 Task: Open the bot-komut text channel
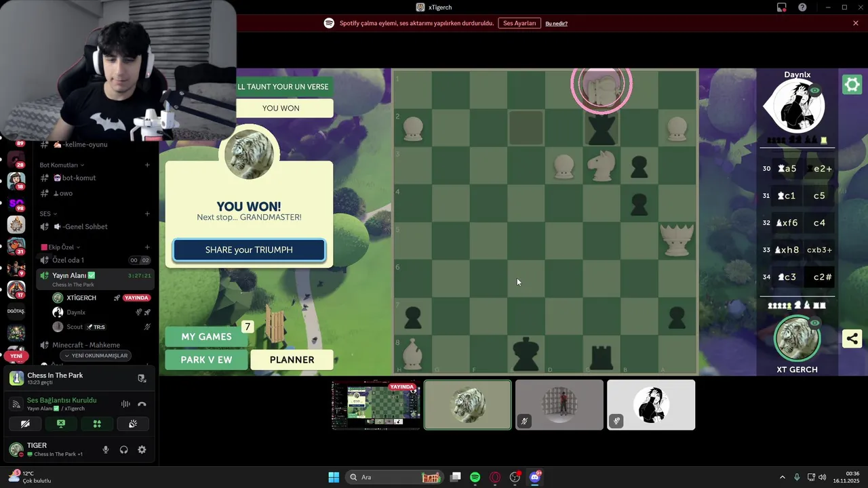[95, 178]
